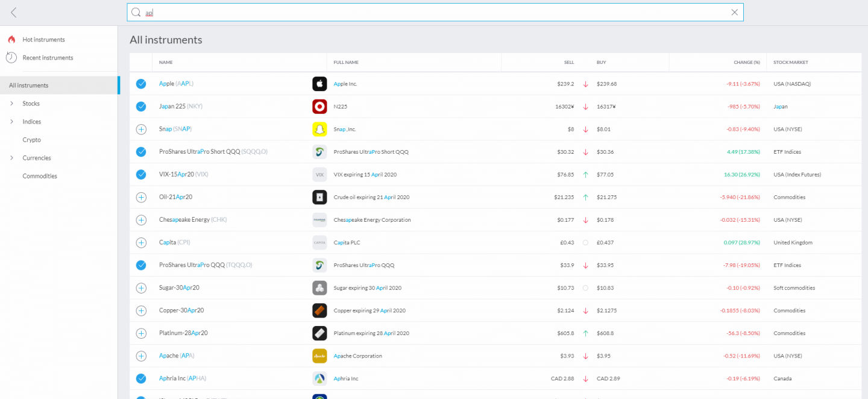This screenshot has height=399, width=868.
Task: Expand the Currencies category chevron
Action: coord(11,158)
